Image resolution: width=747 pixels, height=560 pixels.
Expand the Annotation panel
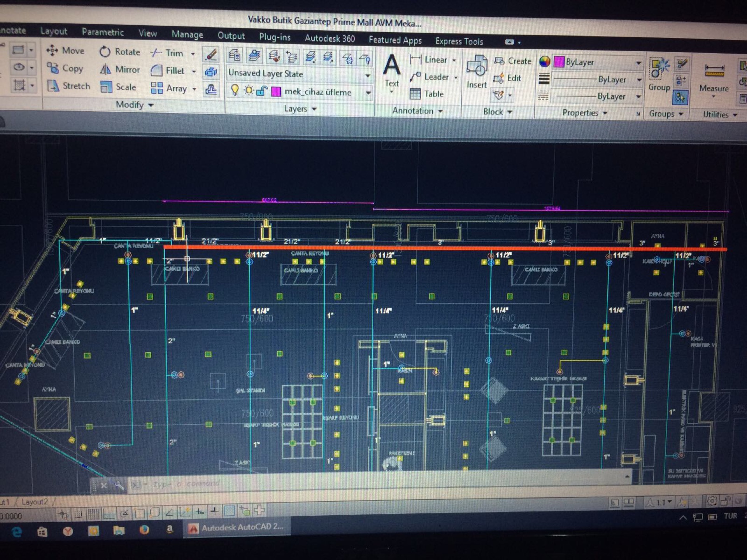[417, 111]
